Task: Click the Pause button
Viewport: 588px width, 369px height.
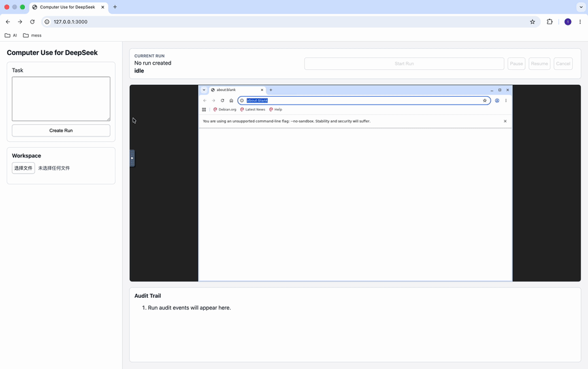Action: (x=516, y=64)
